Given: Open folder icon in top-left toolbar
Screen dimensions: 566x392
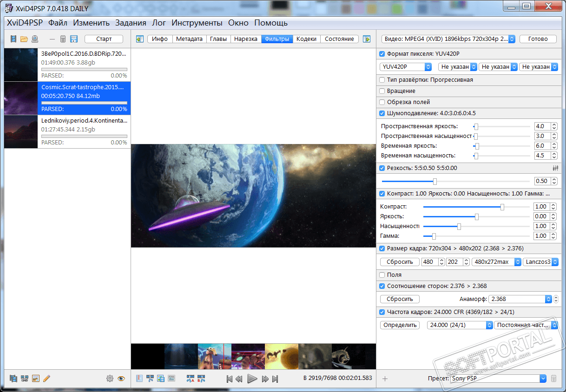Looking at the screenshot, I should click(24, 39).
